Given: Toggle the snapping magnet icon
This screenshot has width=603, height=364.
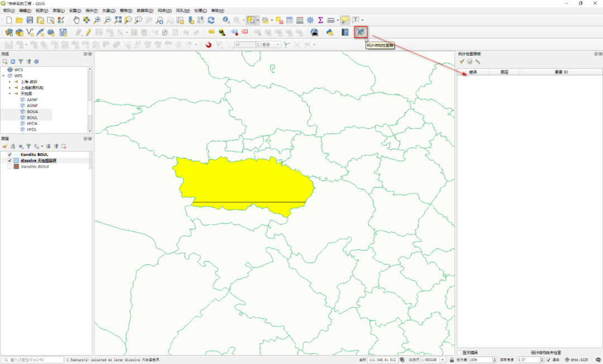Looking at the screenshot, I should 208,45.
